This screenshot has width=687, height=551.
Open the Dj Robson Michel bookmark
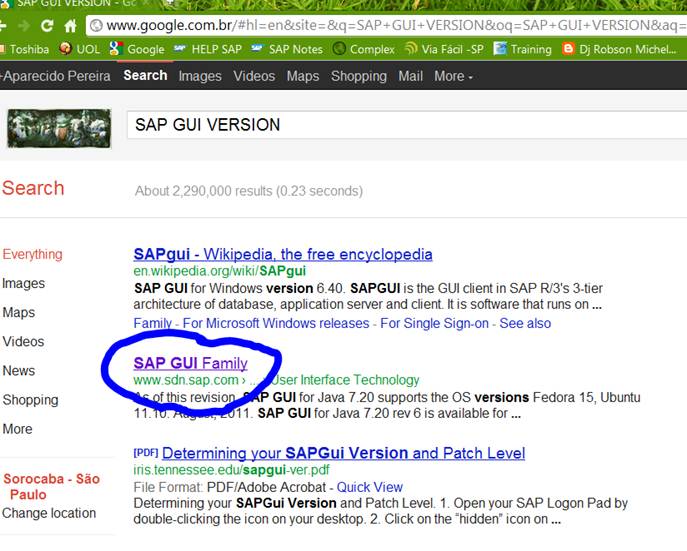click(x=620, y=49)
